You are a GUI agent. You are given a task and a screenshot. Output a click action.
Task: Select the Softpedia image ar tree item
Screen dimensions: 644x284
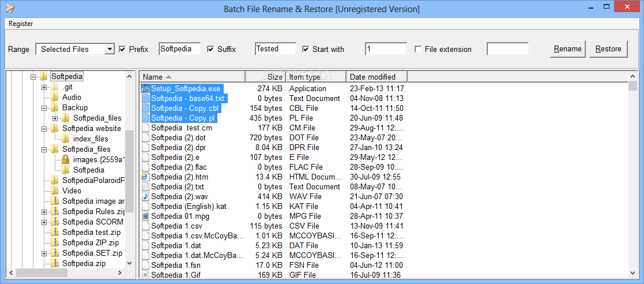[x=93, y=201]
